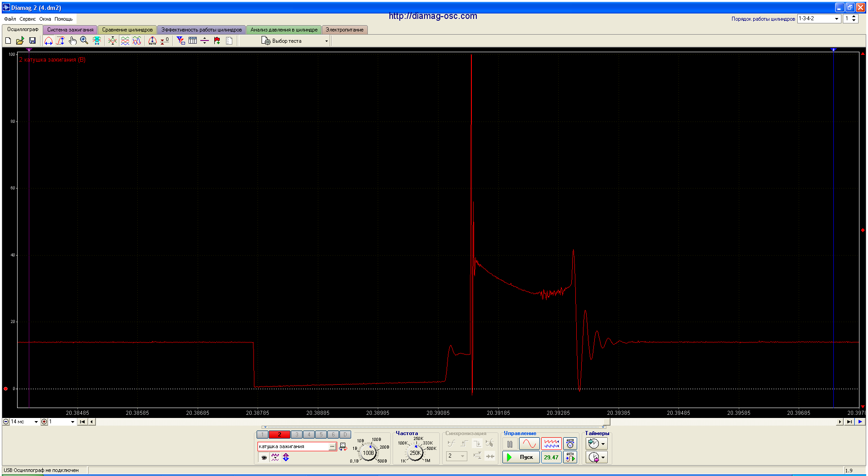868x476 pixels.
Task: Toggle vertical measurement cursor tool
Action: [60, 40]
